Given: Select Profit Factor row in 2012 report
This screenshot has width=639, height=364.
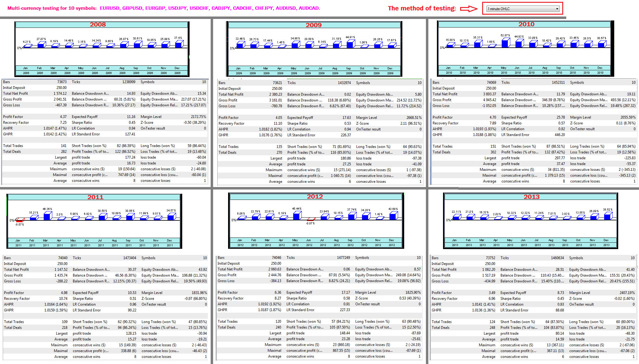Looking at the screenshot, I should tap(228, 292).
